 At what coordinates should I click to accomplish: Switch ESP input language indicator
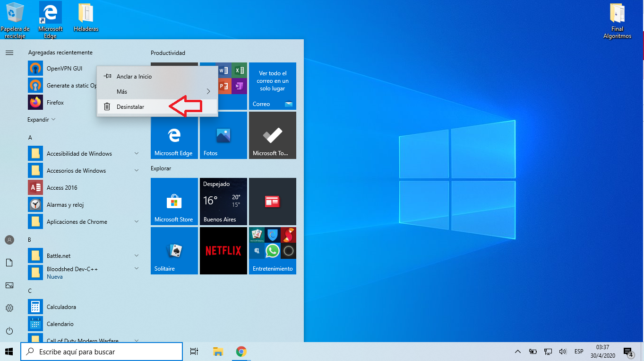(579, 352)
